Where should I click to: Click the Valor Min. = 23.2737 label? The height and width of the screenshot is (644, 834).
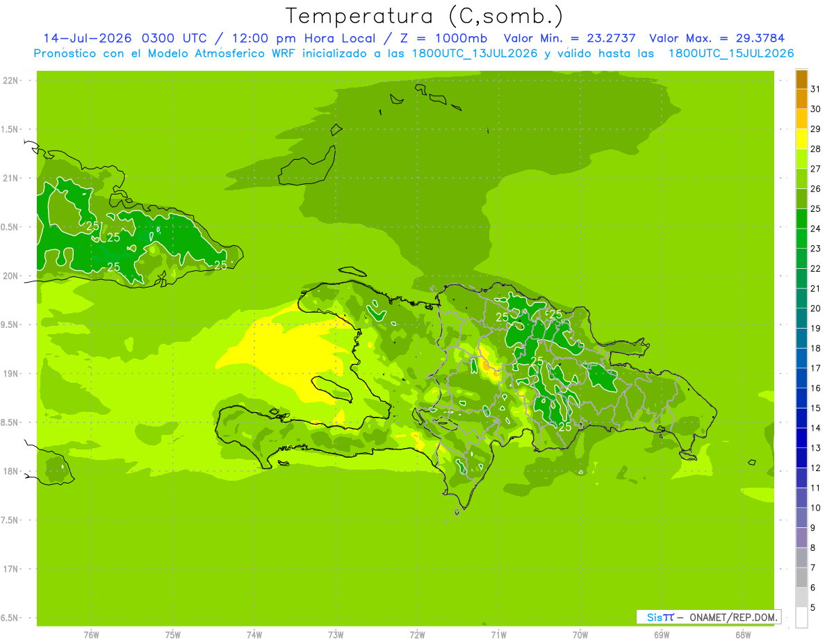[x=570, y=38]
